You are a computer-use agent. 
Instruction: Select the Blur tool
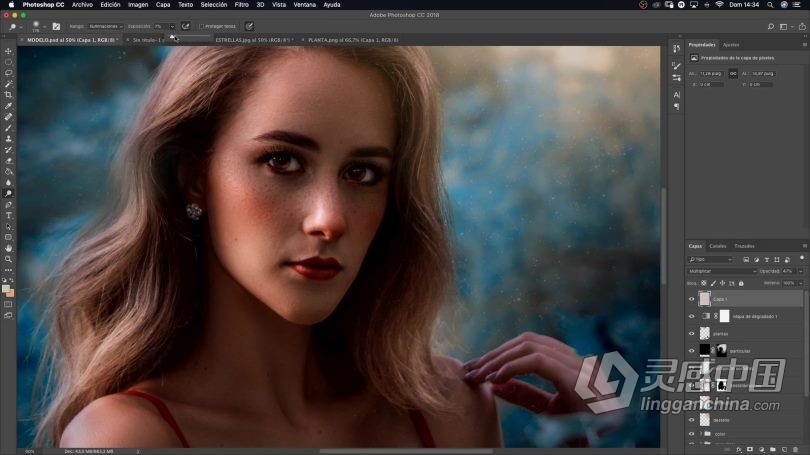pos(8,182)
